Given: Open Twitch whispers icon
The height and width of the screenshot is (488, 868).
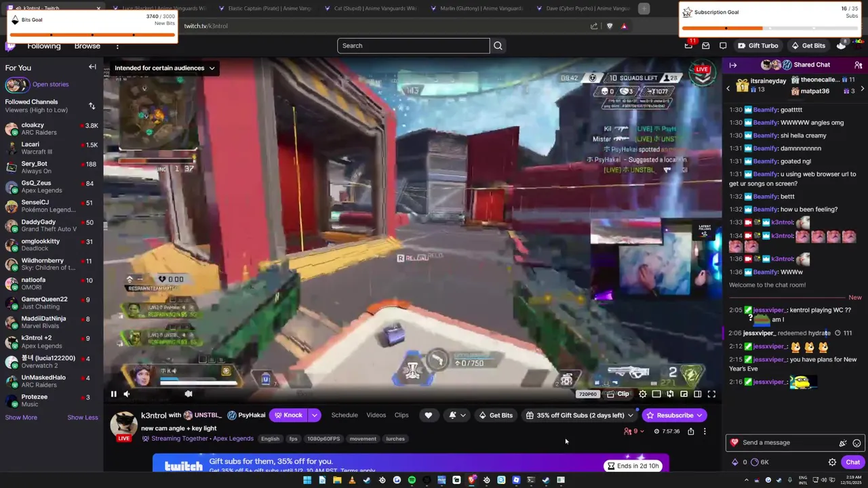Looking at the screenshot, I should click(723, 45).
